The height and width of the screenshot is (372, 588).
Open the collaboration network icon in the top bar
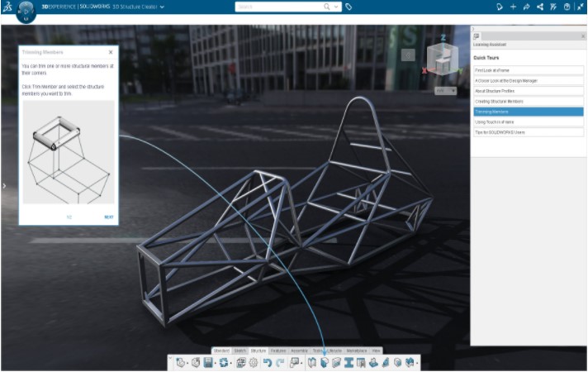[540, 7]
